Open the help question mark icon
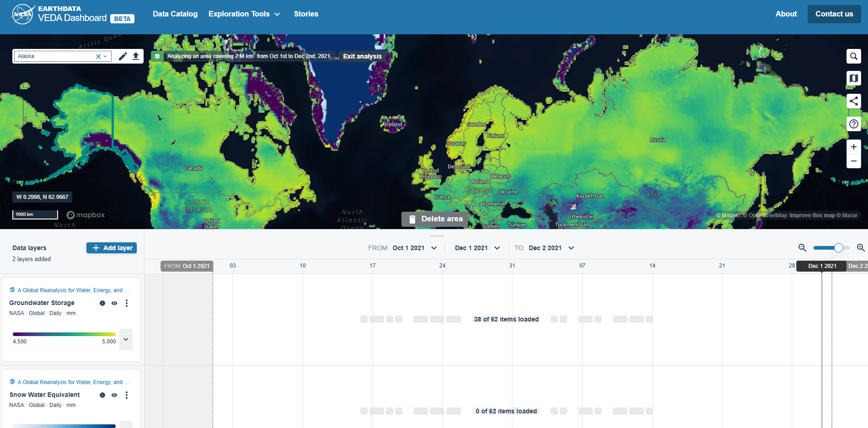The height and width of the screenshot is (428, 868). [853, 124]
